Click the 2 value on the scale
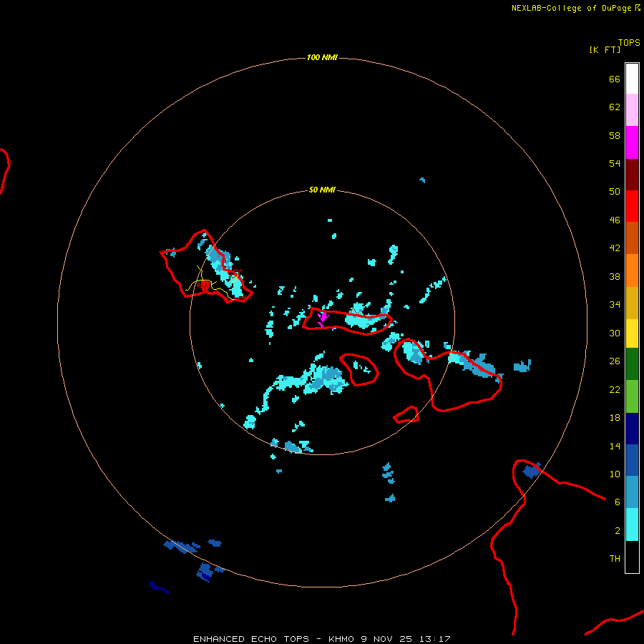 point(618,530)
